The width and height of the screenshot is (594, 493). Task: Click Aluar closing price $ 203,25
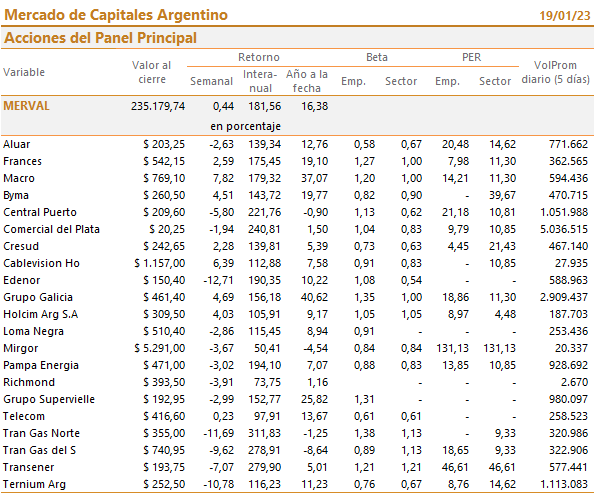click(x=164, y=144)
